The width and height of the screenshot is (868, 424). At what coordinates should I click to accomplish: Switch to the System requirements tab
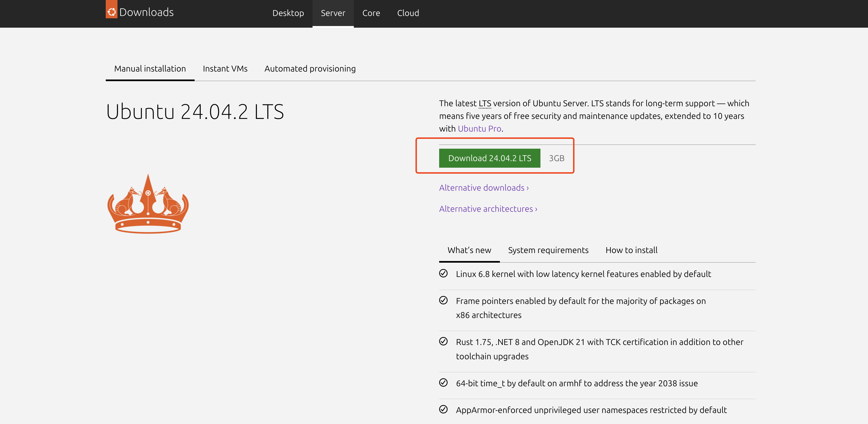(x=548, y=250)
